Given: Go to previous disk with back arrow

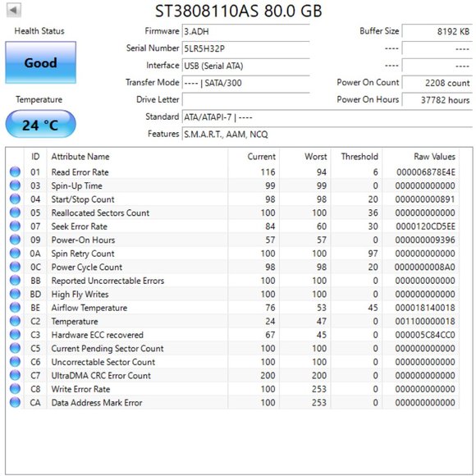Looking at the screenshot, I should pos(13,10).
